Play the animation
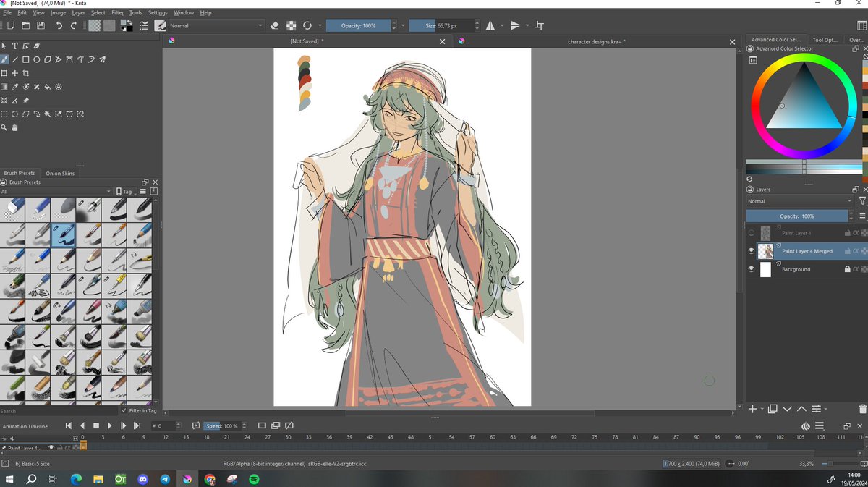Image resolution: width=868 pixels, height=487 pixels. click(x=109, y=426)
